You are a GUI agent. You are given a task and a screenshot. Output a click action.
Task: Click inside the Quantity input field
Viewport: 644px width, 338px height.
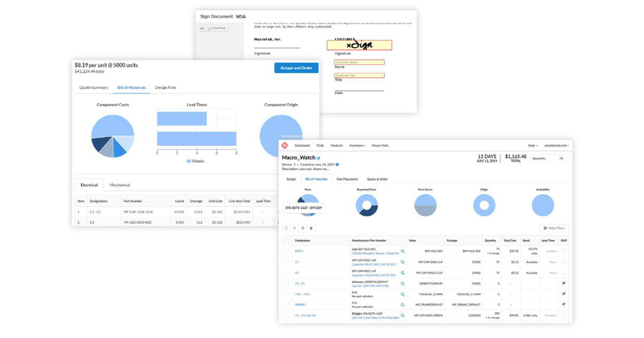pos(560,158)
